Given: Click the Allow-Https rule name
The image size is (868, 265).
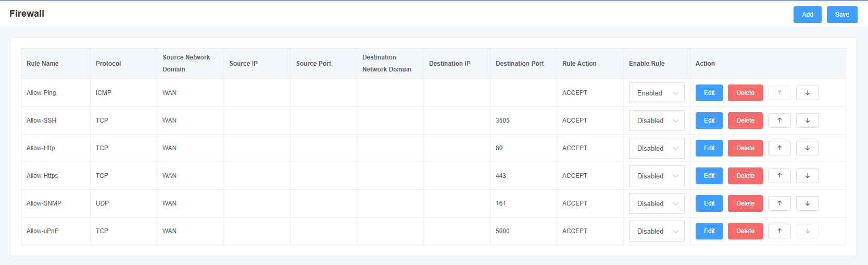Looking at the screenshot, I should point(42,176).
